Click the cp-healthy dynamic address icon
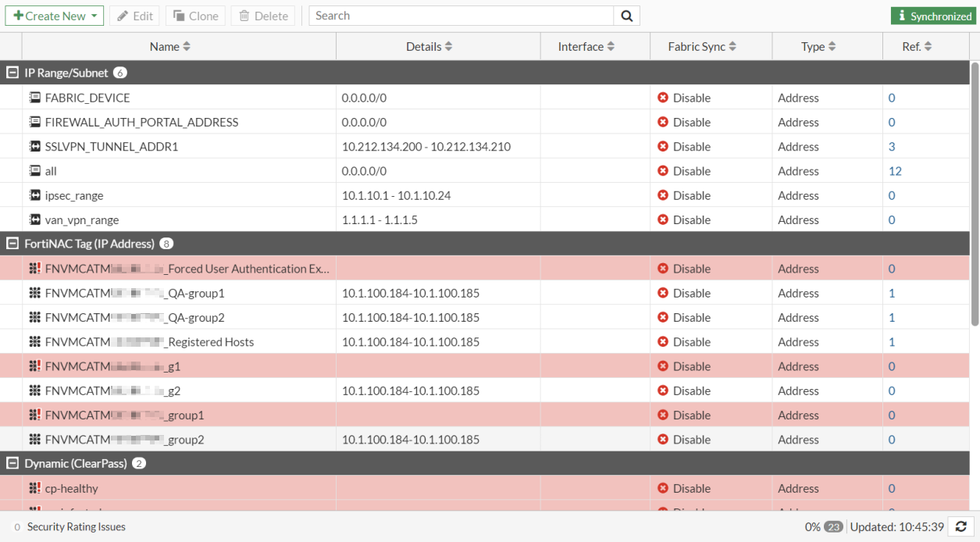Screen dimensions: 980x542 (35, 488)
